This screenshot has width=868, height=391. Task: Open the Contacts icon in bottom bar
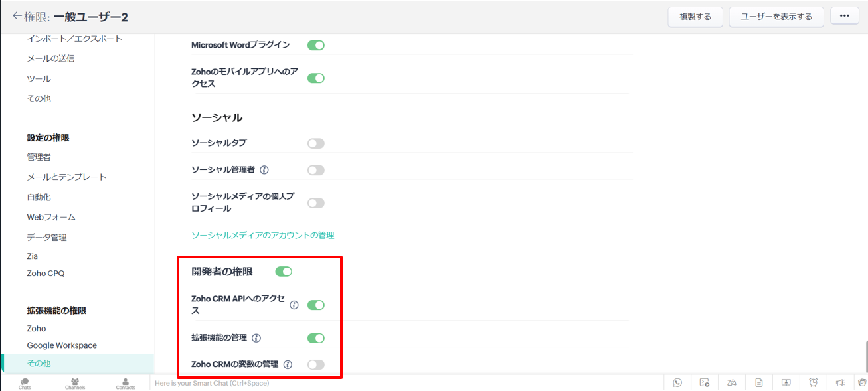tap(126, 383)
